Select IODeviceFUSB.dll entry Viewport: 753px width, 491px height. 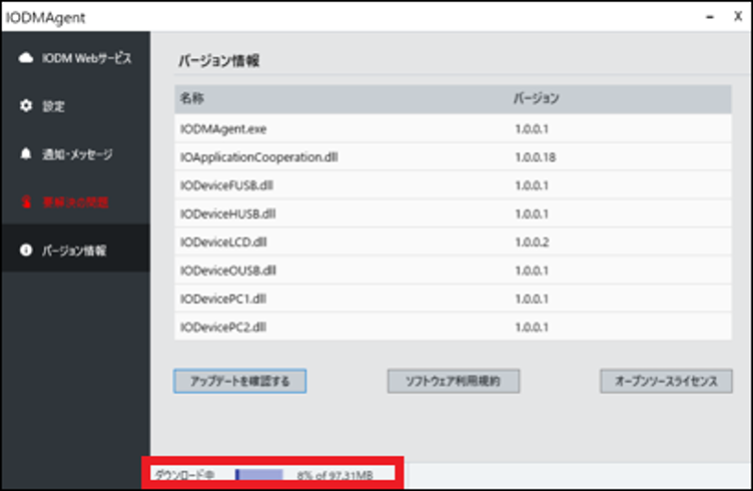[x=226, y=185]
